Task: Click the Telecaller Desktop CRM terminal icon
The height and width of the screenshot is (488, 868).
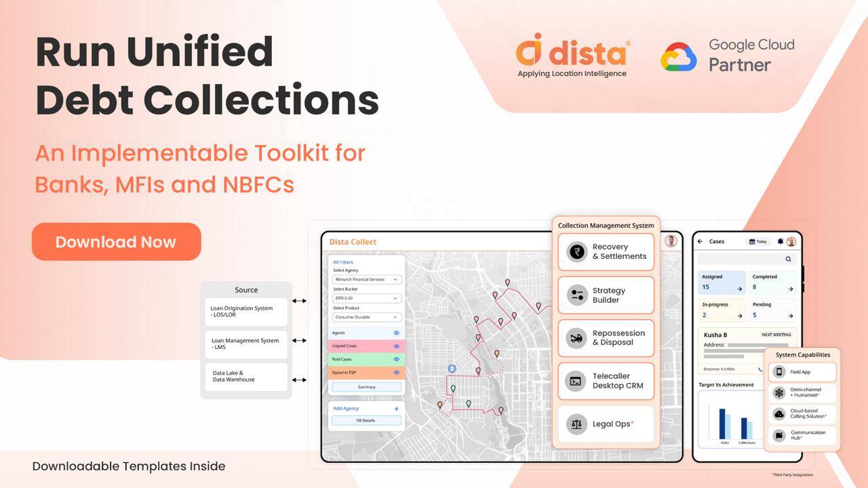Action: 577,381
